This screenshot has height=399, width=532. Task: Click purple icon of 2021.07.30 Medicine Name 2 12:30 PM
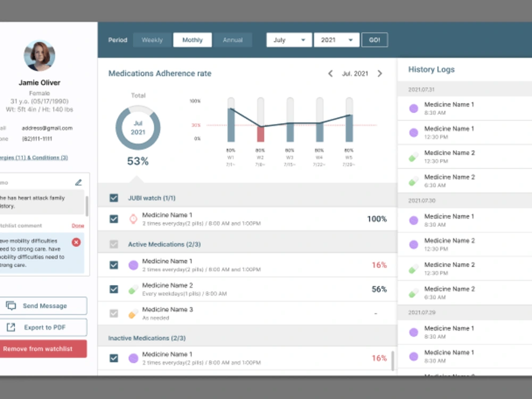pyautogui.click(x=413, y=244)
